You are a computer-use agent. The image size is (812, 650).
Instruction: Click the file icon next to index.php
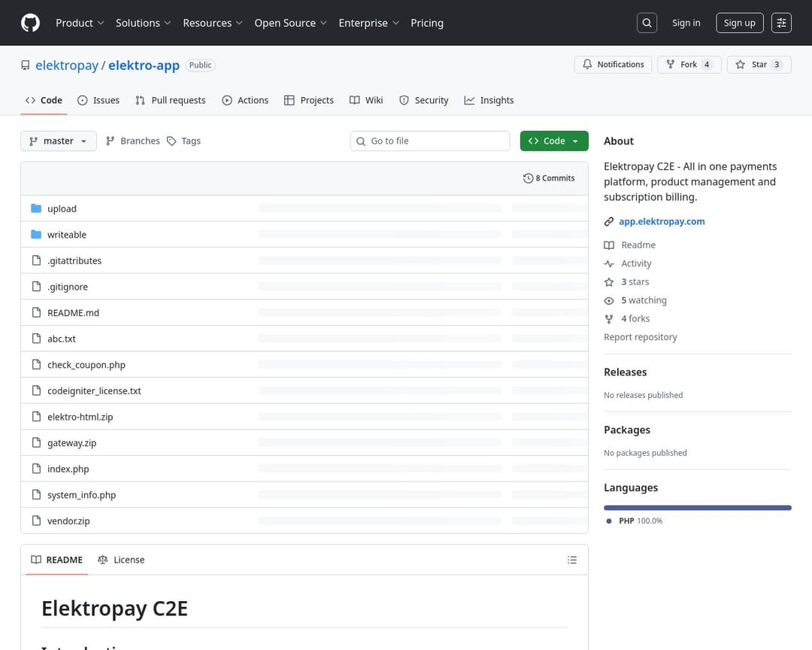[36, 469]
